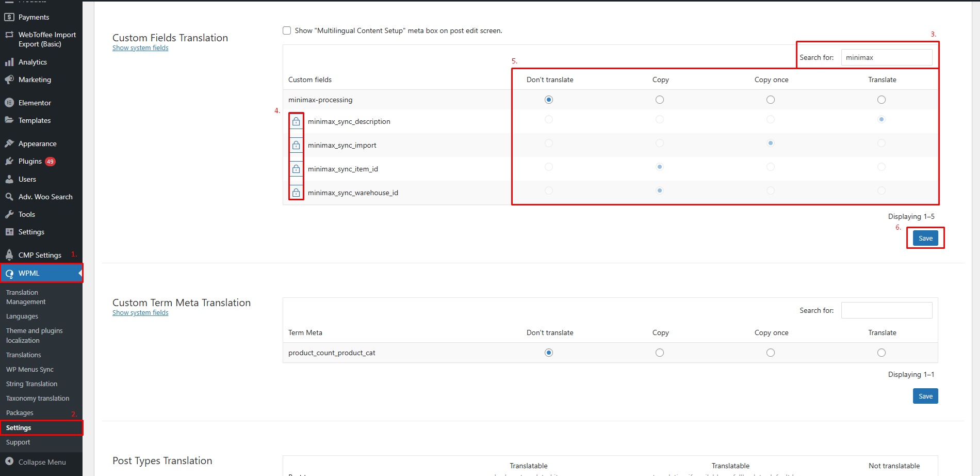980x476 pixels.
Task: Expand the Appearance menu in sidebar
Action: click(x=37, y=144)
